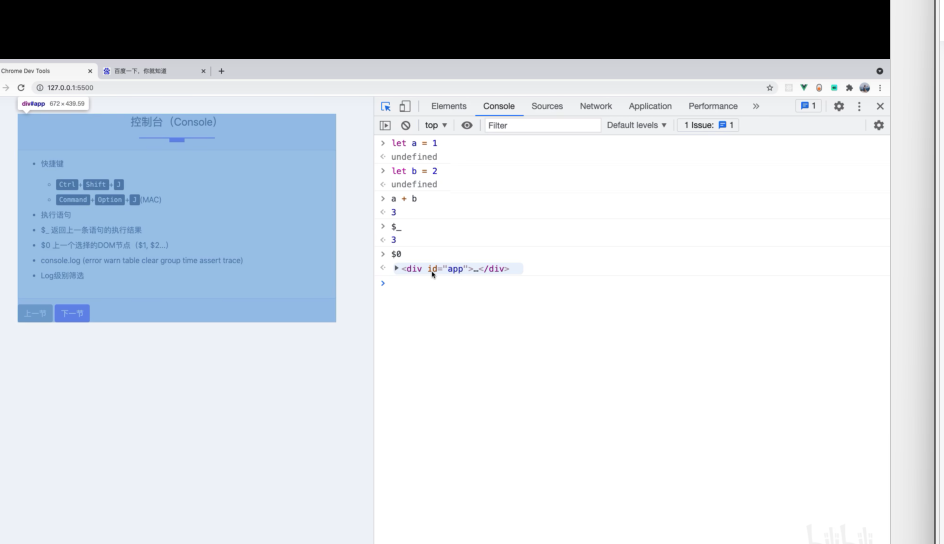Image resolution: width=944 pixels, height=544 pixels.
Task: Click the "$_" console entry
Action: (396, 227)
